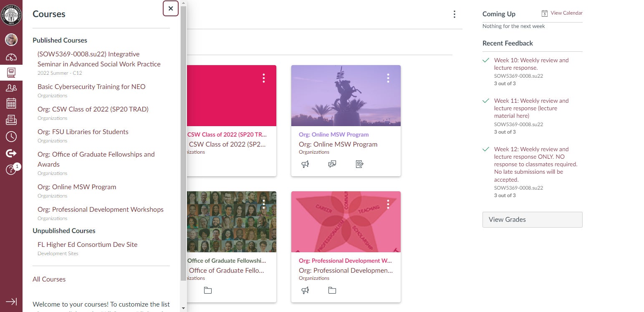Image resolution: width=644 pixels, height=312 pixels.
Task: Select Org: FSU Libraries for Students
Action: (83, 132)
